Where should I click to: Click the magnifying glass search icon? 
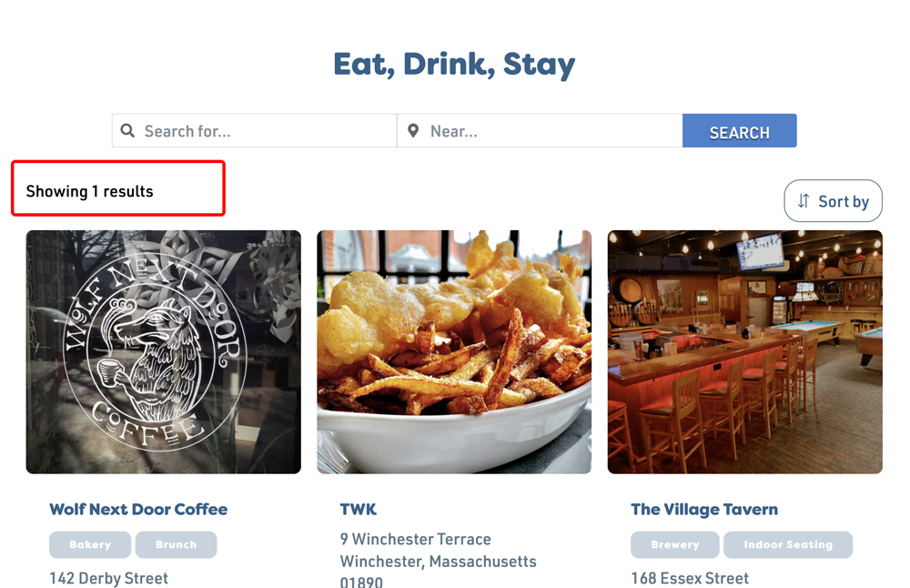(x=128, y=131)
